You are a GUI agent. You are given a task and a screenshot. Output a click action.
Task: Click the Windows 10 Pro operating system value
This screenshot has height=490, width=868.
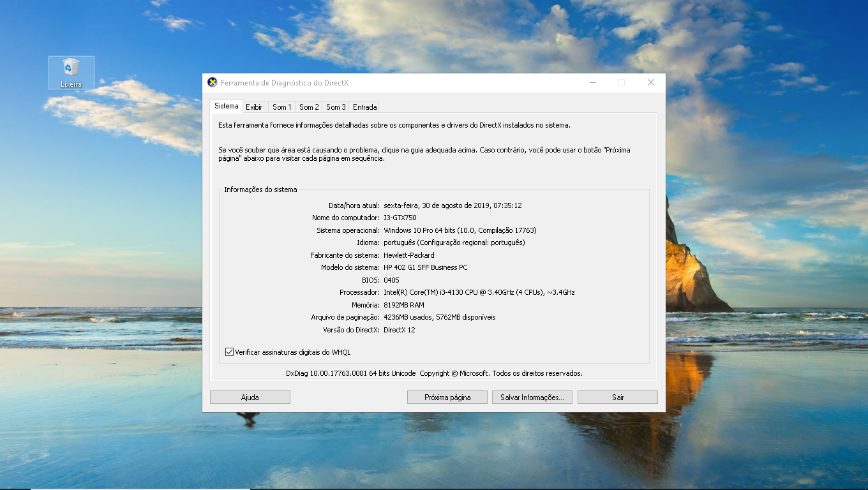point(460,230)
